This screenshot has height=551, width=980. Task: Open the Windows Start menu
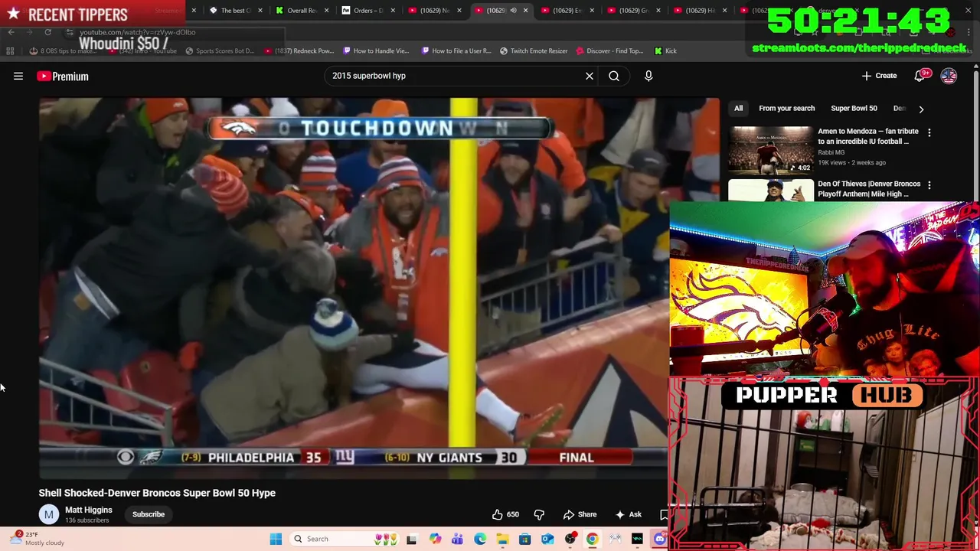pyautogui.click(x=276, y=539)
